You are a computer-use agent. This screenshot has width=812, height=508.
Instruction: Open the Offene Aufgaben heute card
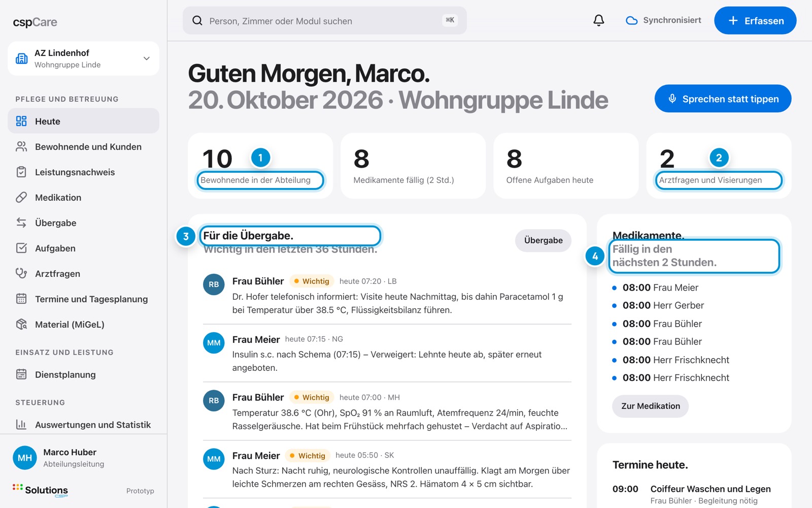pos(566,166)
